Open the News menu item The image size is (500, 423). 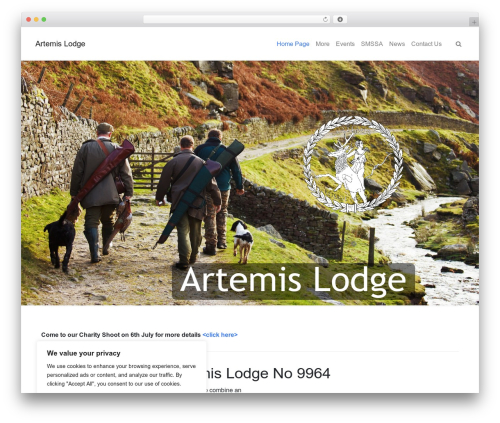point(397,44)
